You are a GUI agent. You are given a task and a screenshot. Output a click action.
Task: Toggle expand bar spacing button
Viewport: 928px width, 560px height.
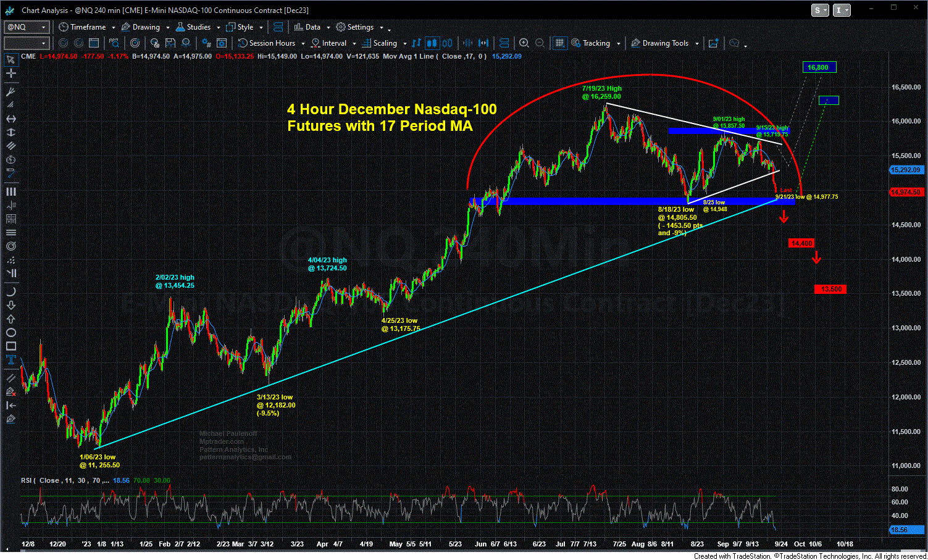[485, 43]
